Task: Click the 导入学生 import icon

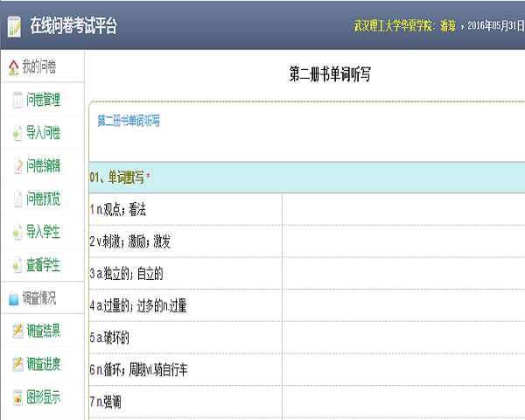Action: click(17, 232)
